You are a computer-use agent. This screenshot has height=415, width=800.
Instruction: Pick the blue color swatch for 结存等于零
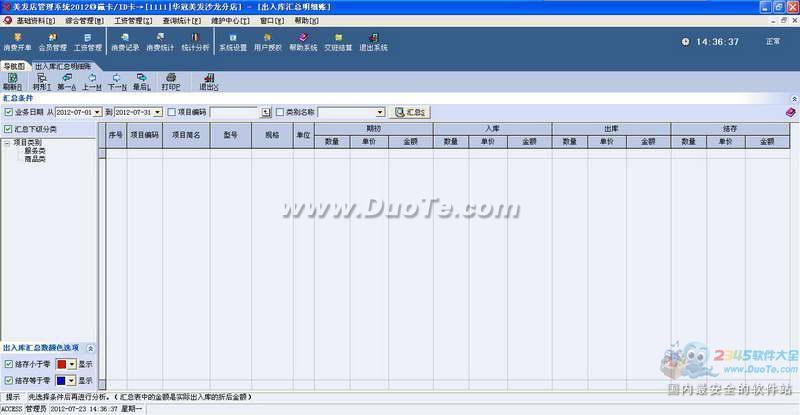tap(62, 381)
